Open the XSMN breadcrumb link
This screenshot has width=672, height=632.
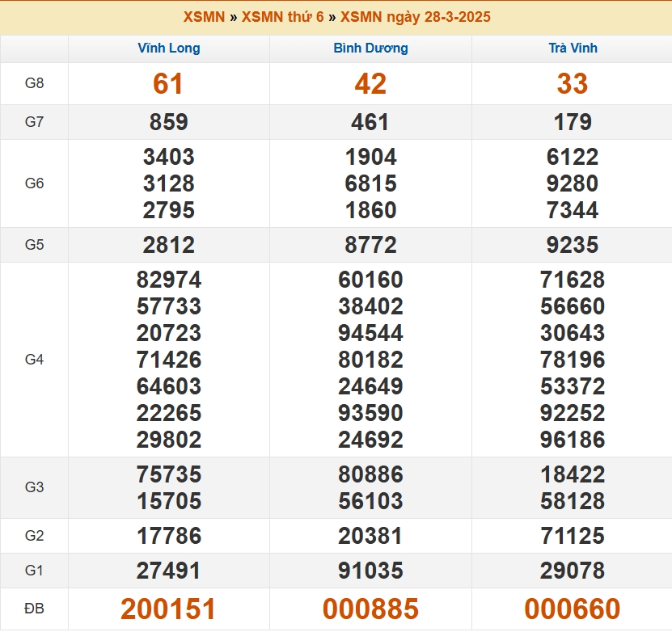(x=204, y=17)
